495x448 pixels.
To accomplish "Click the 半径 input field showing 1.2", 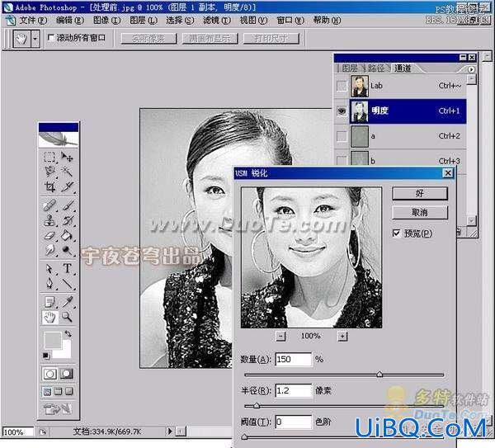I will tap(293, 390).
